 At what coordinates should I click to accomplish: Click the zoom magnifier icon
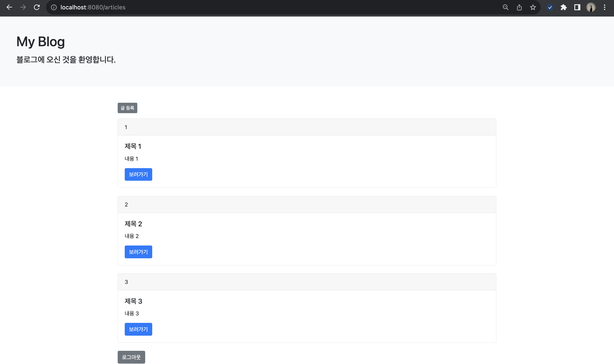pyautogui.click(x=505, y=7)
